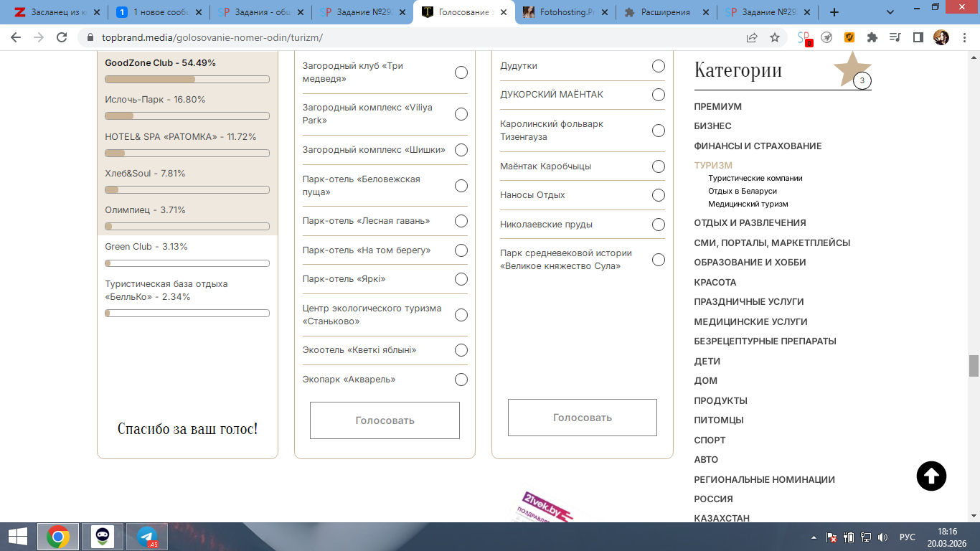The width and height of the screenshot is (980, 551).
Task: Open Telegram from the taskbar
Action: tap(147, 537)
